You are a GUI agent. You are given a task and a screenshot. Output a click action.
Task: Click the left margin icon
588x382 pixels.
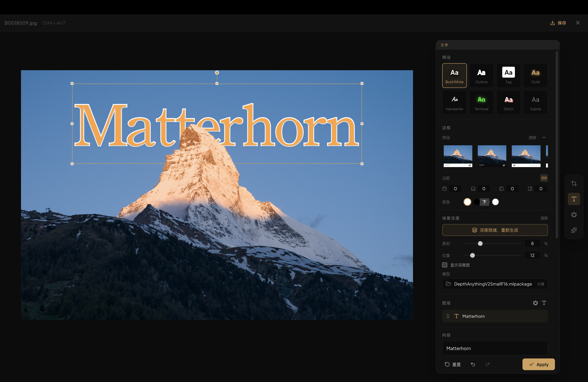[501, 188]
